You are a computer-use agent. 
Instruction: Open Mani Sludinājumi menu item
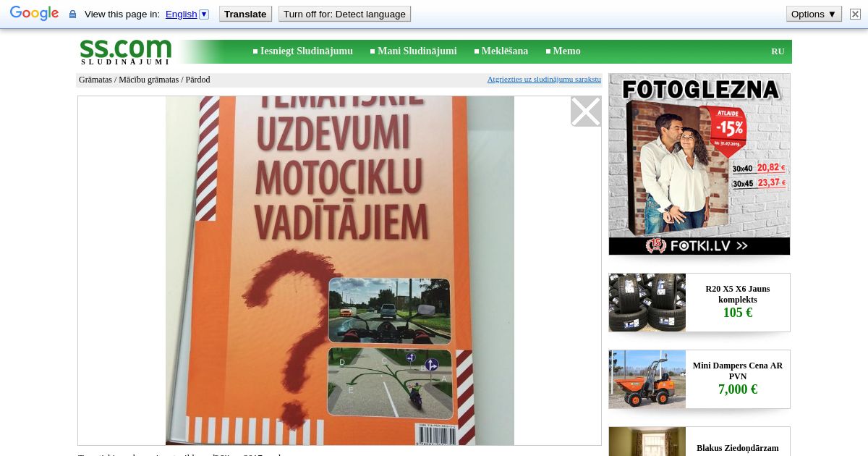pyautogui.click(x=417, y=51)
